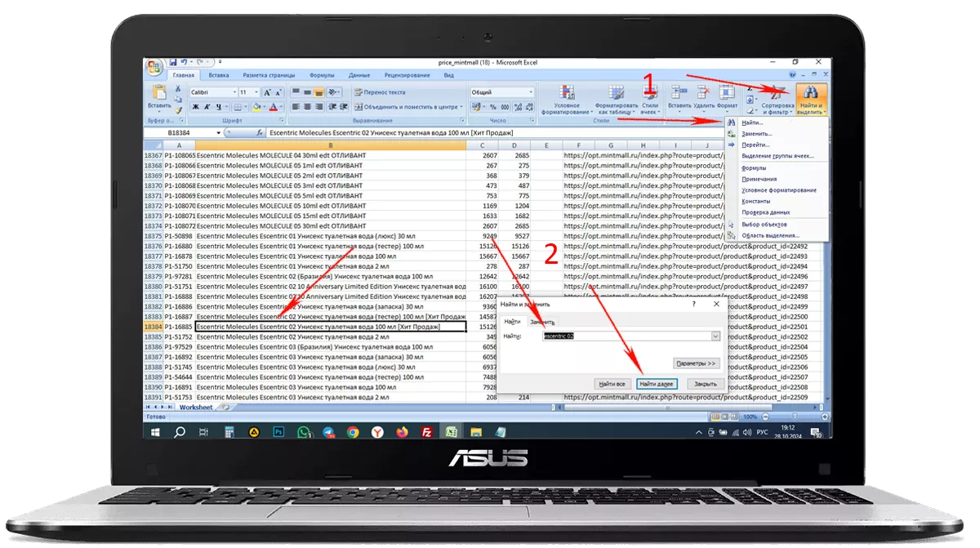Select row header 18384
This screenshot has height=548, width=980.
point(153,327)
